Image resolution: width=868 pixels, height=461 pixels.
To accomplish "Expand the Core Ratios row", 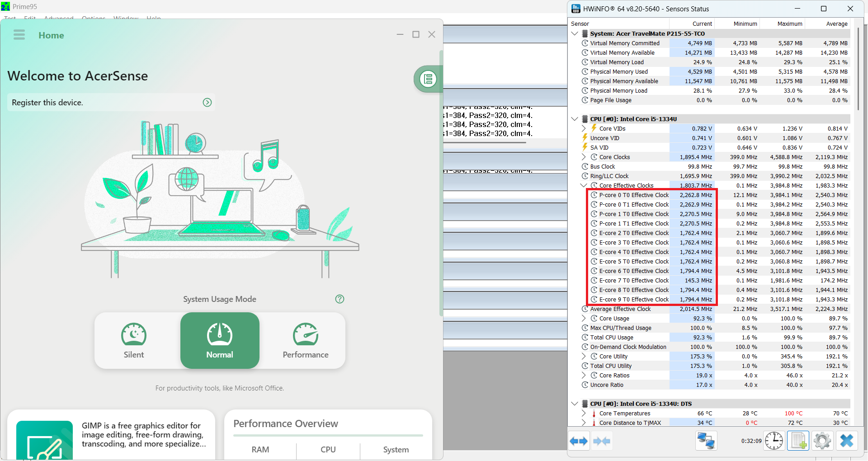I will point(584,375).
